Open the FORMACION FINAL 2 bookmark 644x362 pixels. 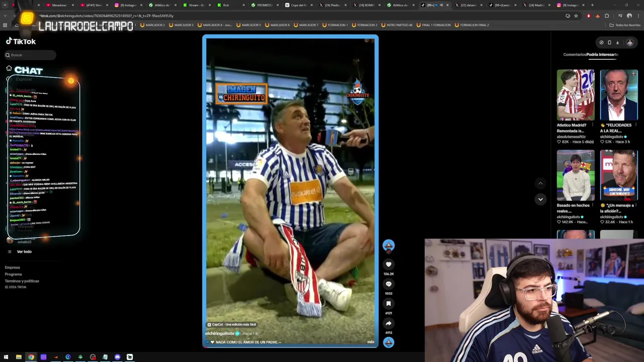(472, 25)
